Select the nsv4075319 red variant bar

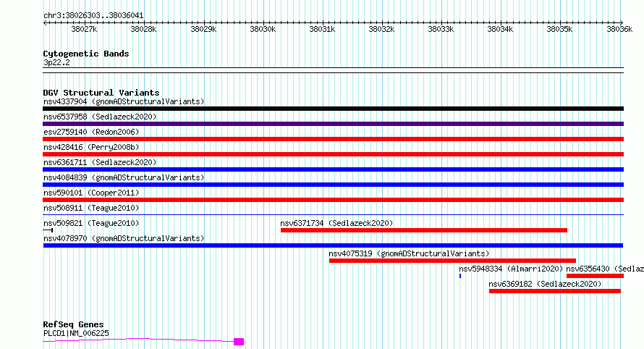pyautogui.click(x=452, y=261)
